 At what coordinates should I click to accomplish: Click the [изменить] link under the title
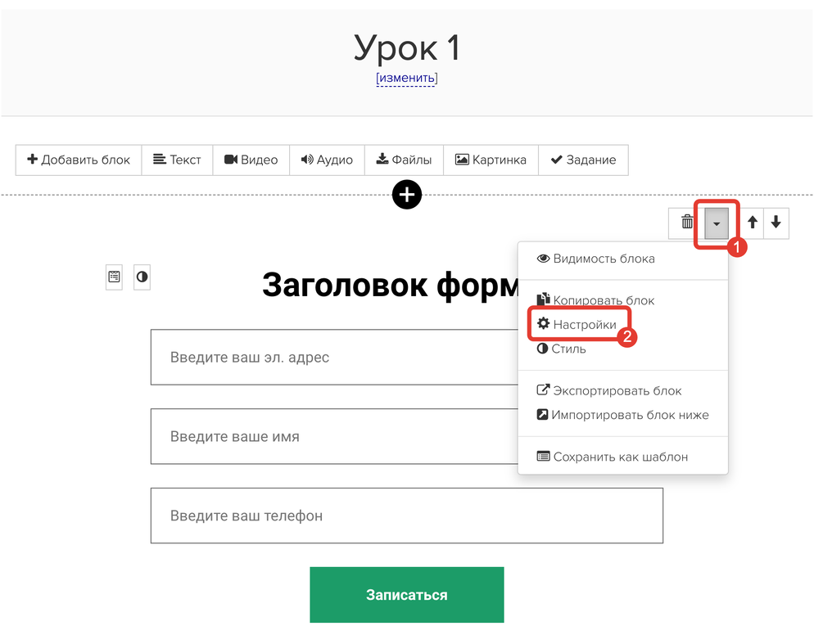click(406, 78)
